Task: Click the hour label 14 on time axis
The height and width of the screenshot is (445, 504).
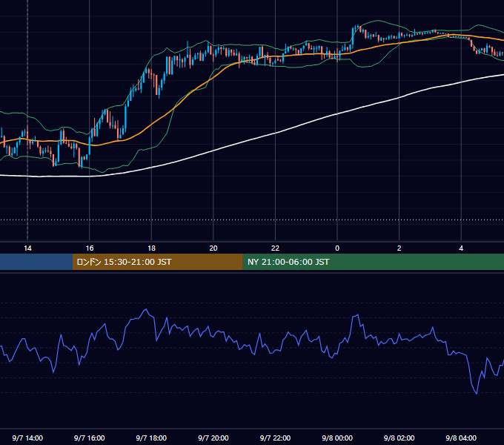Action: coord(27,248)
